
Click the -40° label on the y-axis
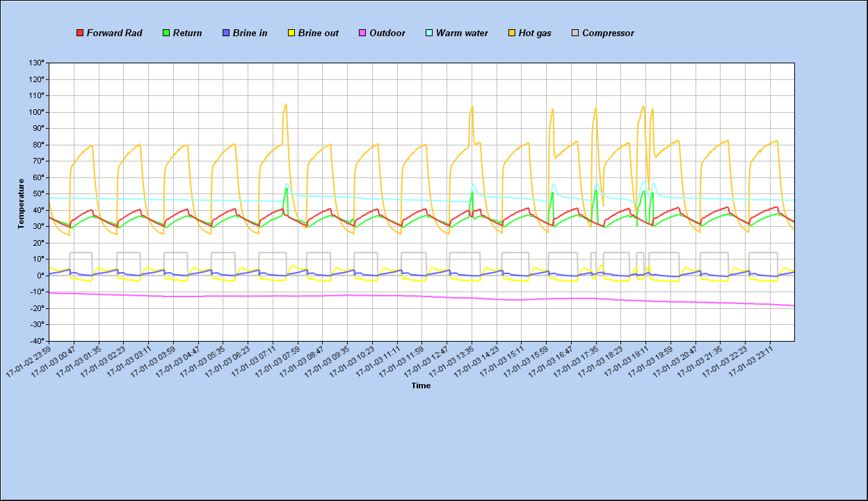(x=36, y=341)
